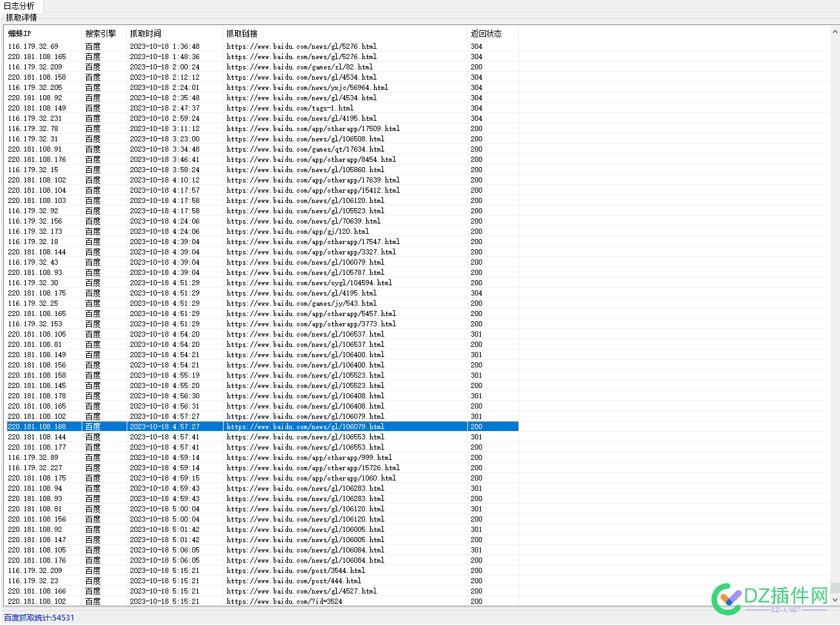840x625 pixels.
Task: Click the scrollbar down arrow
Action: (835, 600)
